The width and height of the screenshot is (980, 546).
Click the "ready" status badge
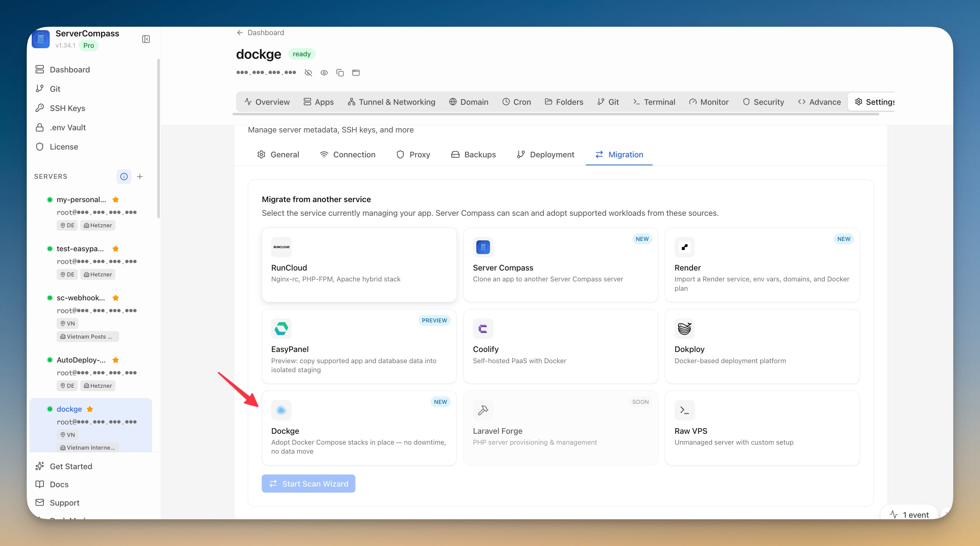(302, 54)
